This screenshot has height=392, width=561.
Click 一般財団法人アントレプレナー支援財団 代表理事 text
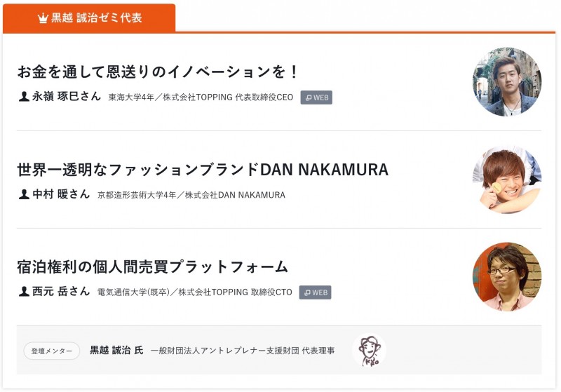point(243,350)
